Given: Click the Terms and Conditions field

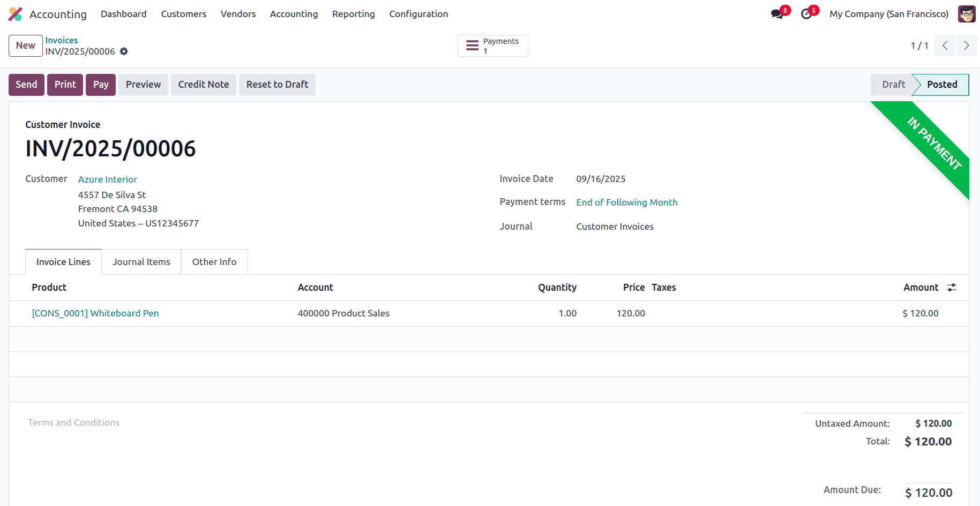Looking at the screenshot, I should [73, 422].
